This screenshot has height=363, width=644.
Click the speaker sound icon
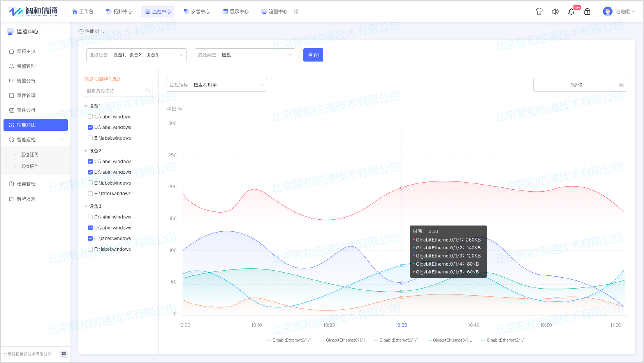click(x=555, y=12)
